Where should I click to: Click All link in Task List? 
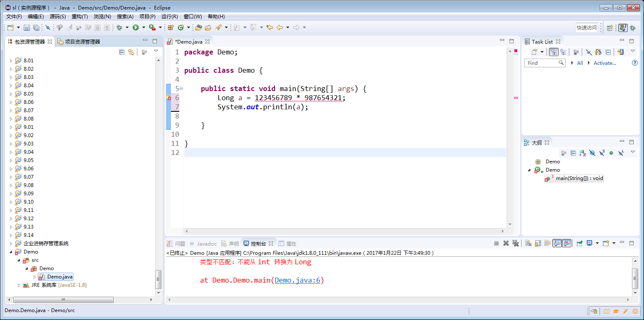click(x=580, y=63)
